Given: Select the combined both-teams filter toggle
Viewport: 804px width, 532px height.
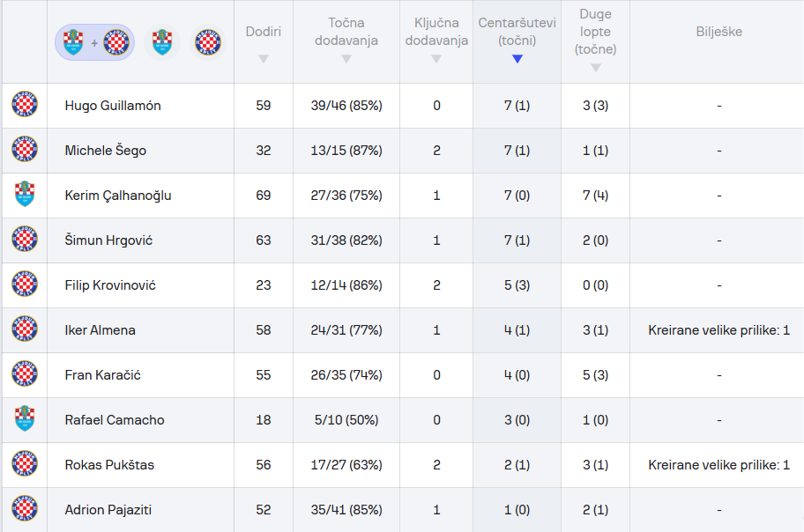Looking at the screenshot, I should pos(95,42).
